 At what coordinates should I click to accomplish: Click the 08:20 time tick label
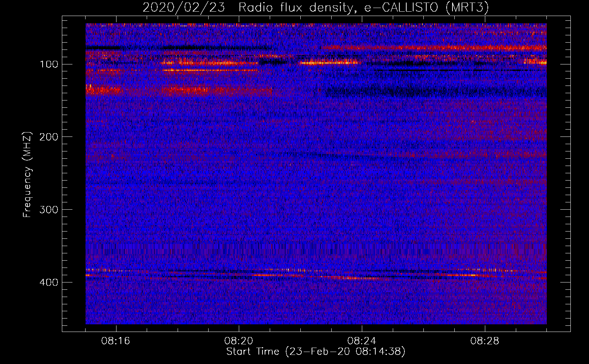pyautogui.click(x=239, y=341)
